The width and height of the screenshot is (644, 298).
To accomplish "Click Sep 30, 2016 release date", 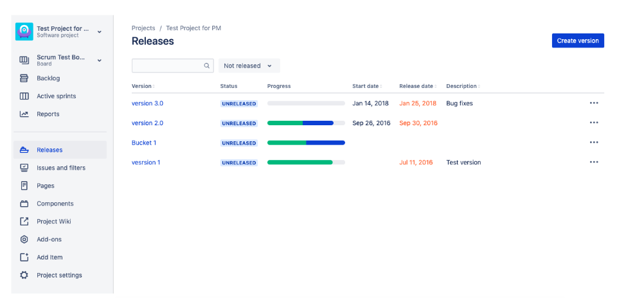I will point(418,123).
